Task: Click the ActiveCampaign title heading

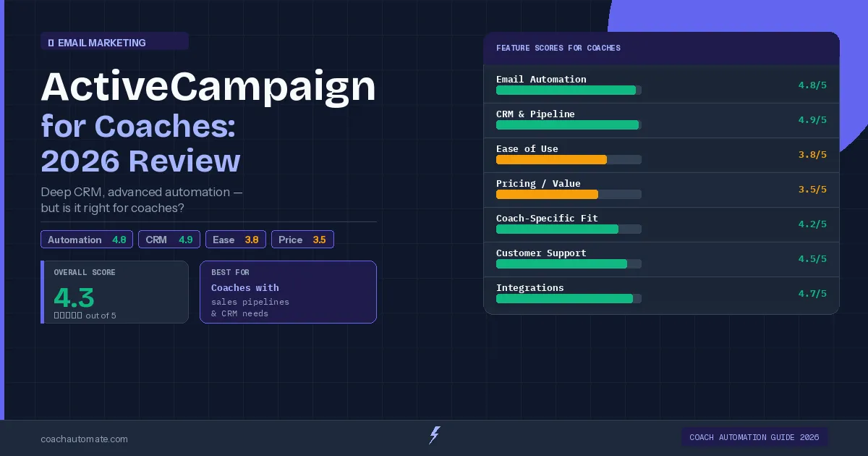Action: pos(208,86)
